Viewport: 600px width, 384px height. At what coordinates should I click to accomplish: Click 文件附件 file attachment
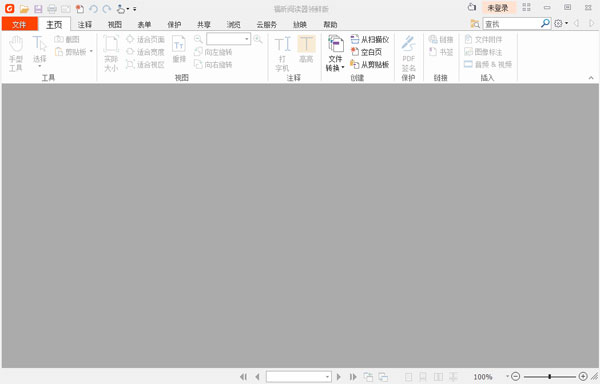pyautogui.click(x=483, y=39)
